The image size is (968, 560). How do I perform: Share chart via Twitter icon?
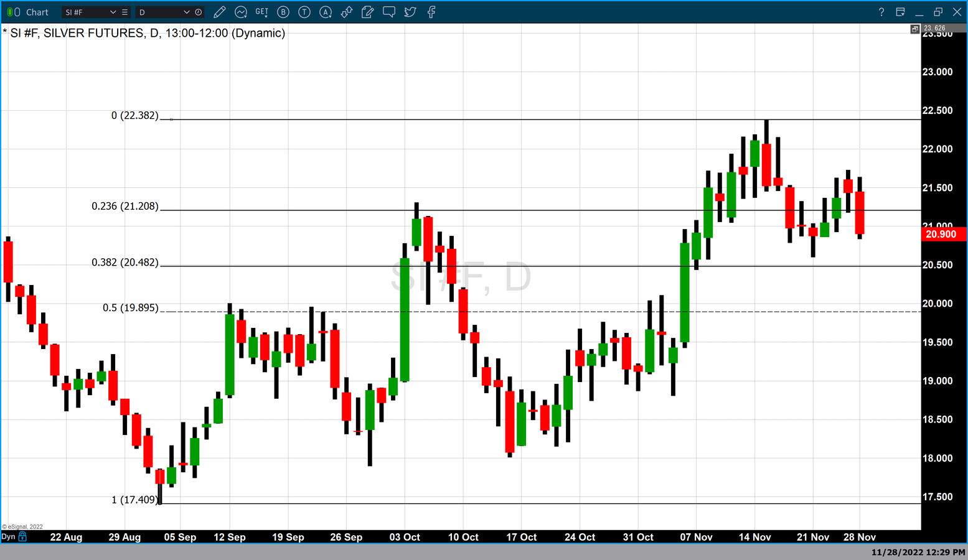(410, 12)
